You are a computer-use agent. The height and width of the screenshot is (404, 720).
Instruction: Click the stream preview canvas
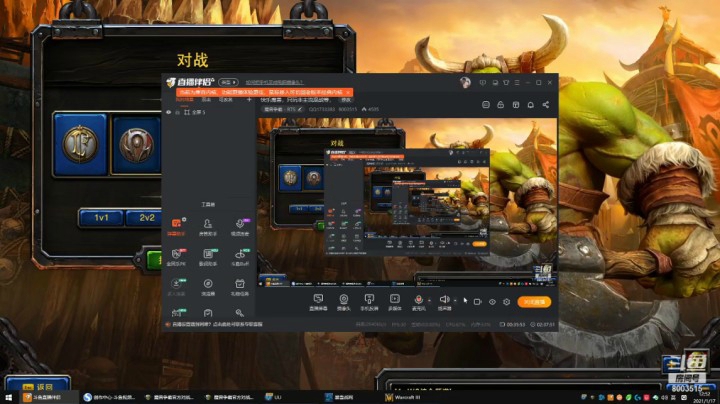[406, 202]
